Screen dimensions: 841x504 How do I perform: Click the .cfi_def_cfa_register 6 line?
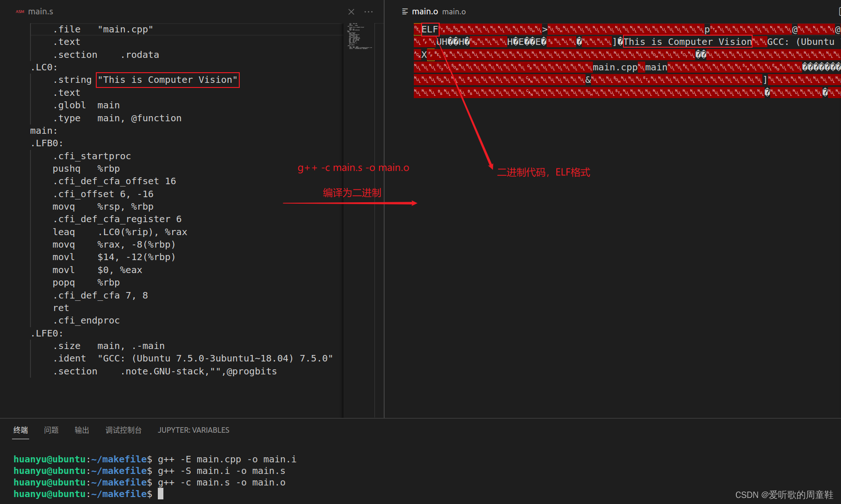tap(117, 219)
